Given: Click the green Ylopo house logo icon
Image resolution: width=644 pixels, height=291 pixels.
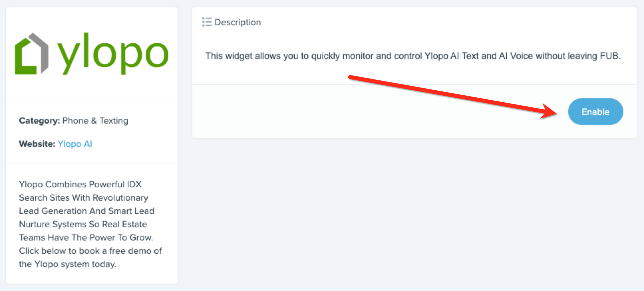Looking at the screenshot, I should point(32,54).
